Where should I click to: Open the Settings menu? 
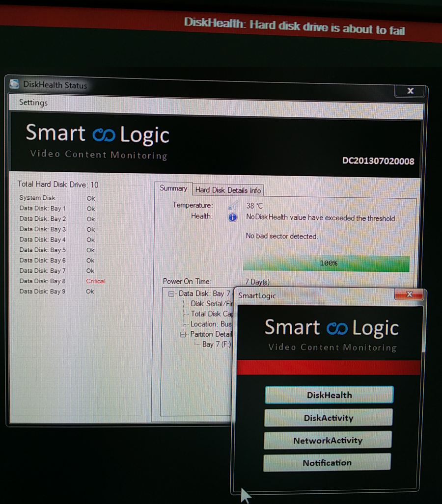pyautogui.click(x=33, y=103)
